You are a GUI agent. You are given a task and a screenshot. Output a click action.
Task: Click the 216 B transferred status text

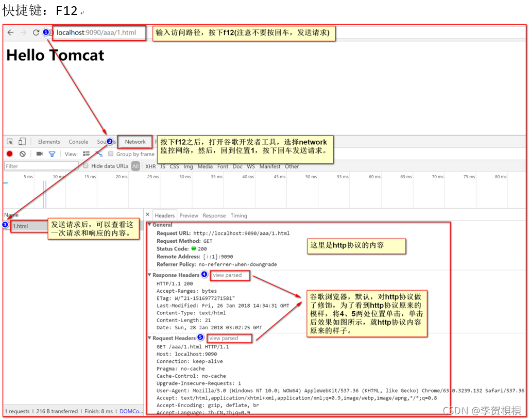[x=57, y=411]
